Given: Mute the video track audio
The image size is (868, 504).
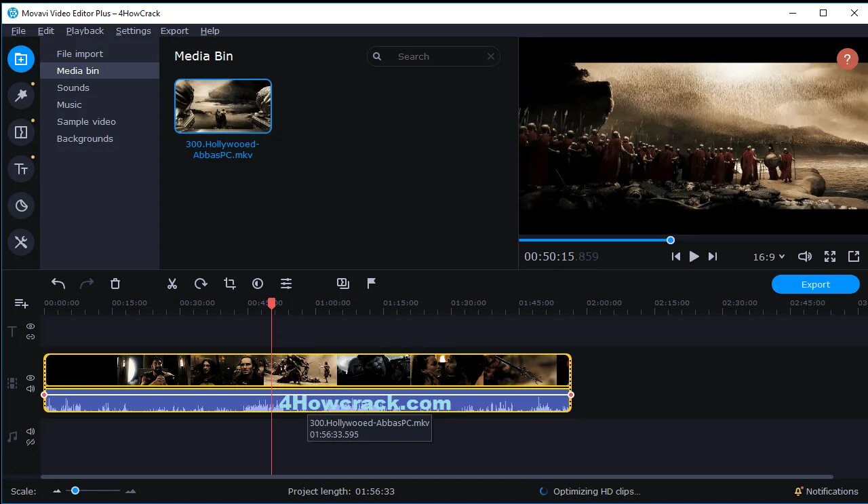Looking at the screenshot, I should pyautogui.click(x=31, y=389).
